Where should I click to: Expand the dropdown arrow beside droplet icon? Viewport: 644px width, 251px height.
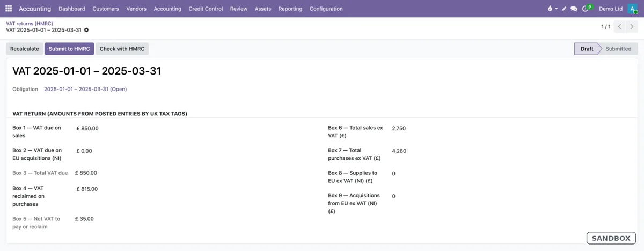point(557,9)
